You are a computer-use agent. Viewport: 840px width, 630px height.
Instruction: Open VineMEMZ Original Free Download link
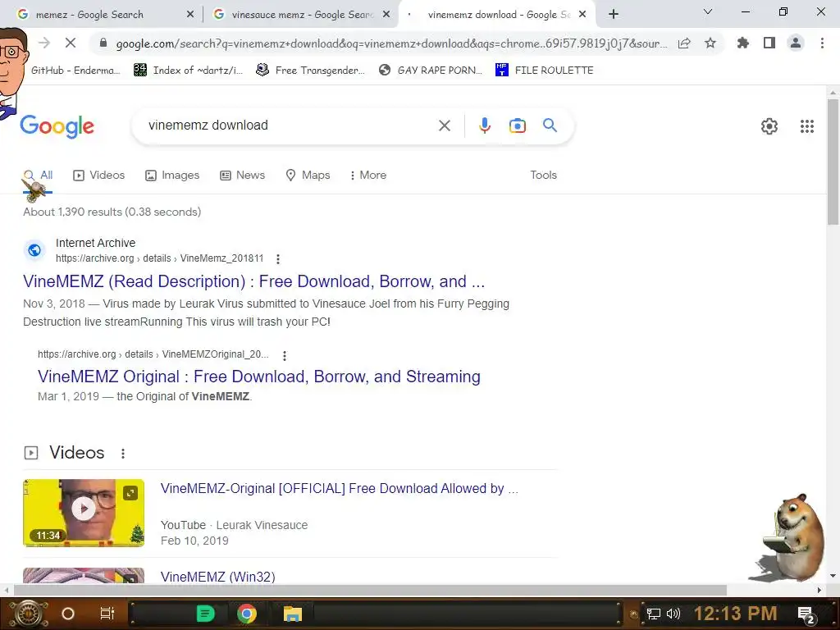[258, 377]
